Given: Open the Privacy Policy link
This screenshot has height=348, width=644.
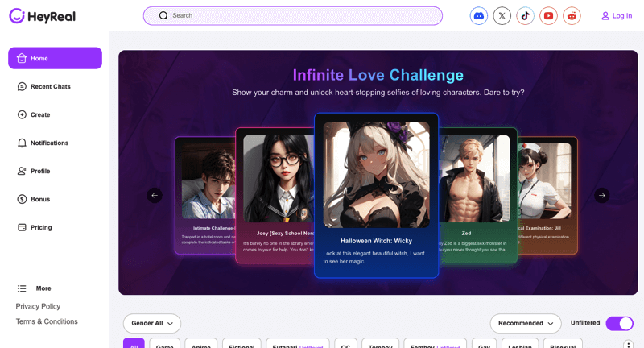Looking at the screenshot, I should pyautogui.click(x=38, y=306).
